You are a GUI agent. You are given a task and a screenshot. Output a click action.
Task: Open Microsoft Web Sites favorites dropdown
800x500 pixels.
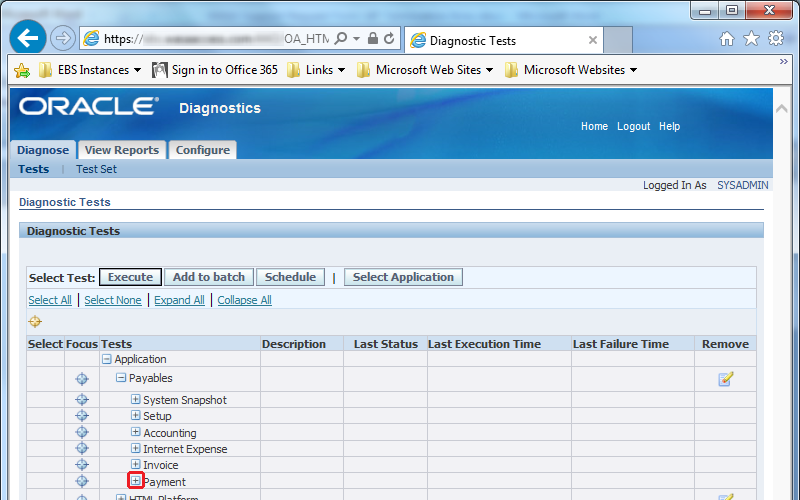pyautogui.click(x=425, y=70)
